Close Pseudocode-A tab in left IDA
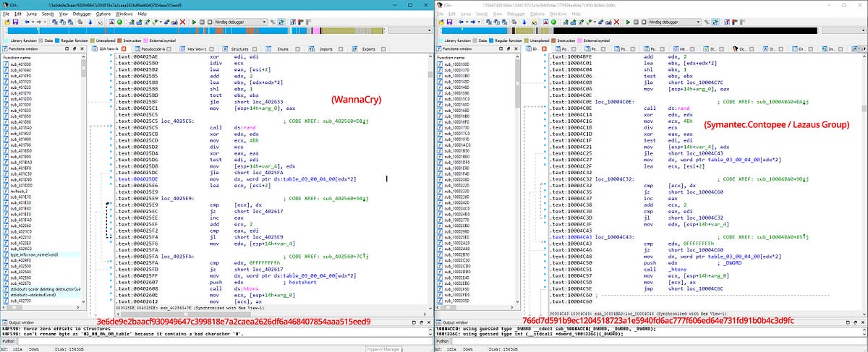The width and height of the screenshot is (868, 352). pyautogui.click(x=170, y=48)
